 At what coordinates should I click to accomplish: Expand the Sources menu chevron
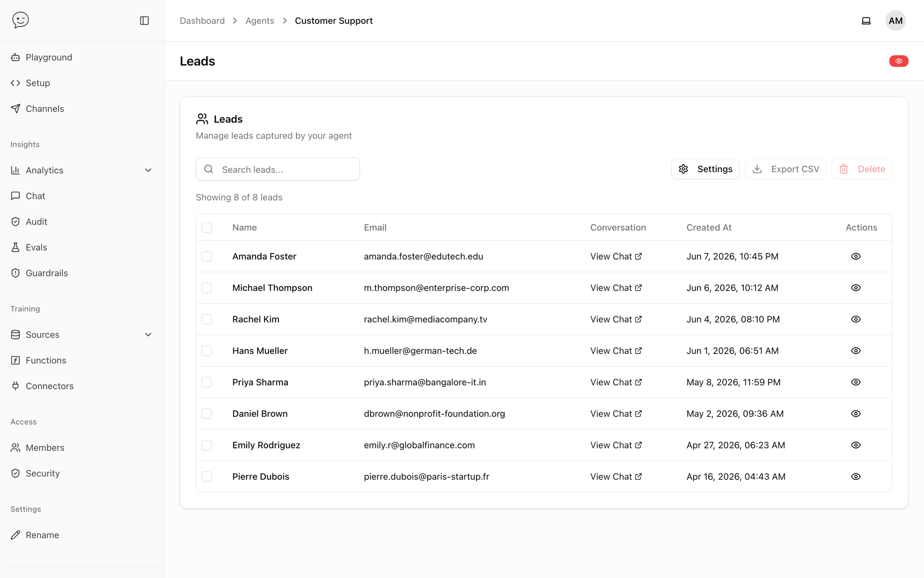148,335
